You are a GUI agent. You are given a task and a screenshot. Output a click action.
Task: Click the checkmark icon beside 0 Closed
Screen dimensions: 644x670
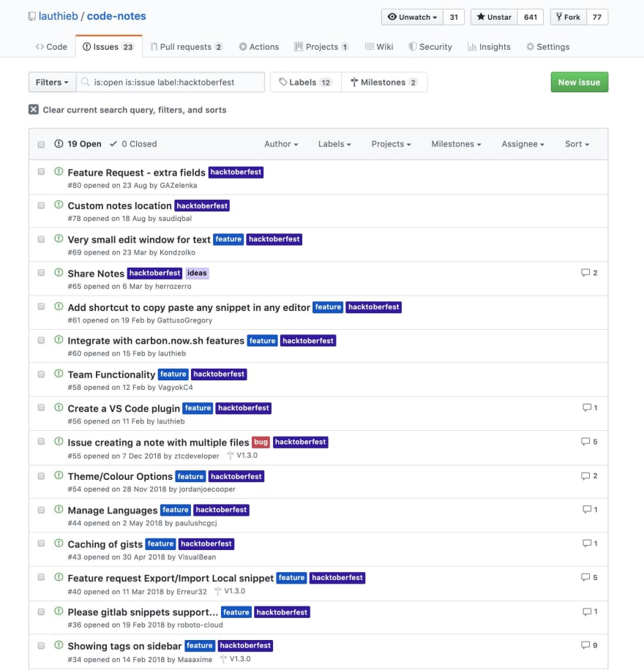(113, 143)
